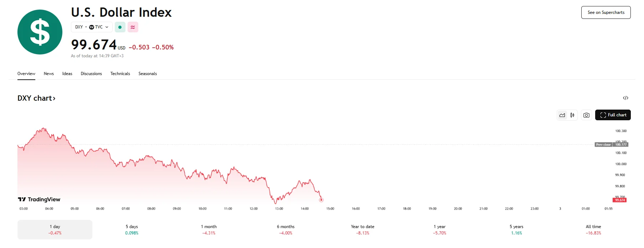Click the TradingView logo on the chart
The image size is (644, 248).
coord(39,199)
